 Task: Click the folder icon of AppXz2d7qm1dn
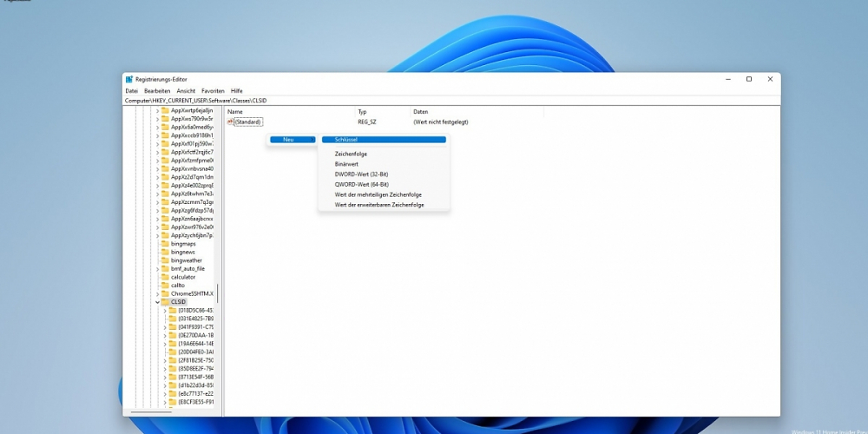[x=165, y=176]
